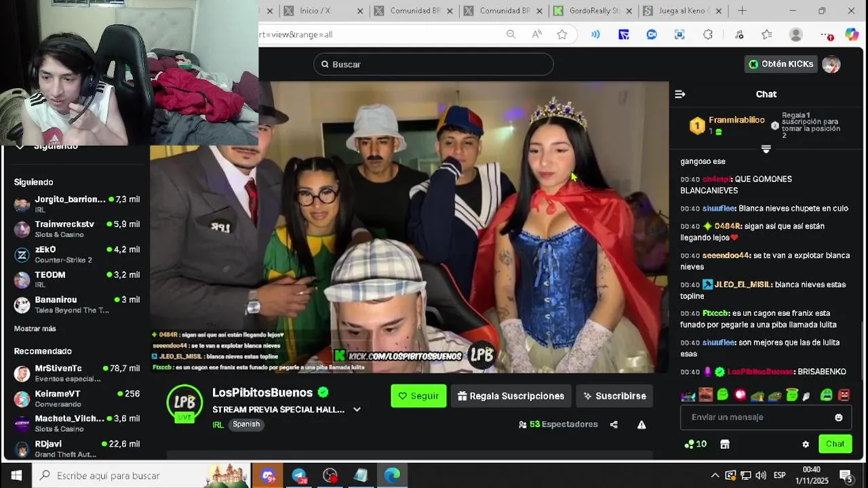Close the Juega al Keno tab

pyautogui.click(x=719, y=11)
